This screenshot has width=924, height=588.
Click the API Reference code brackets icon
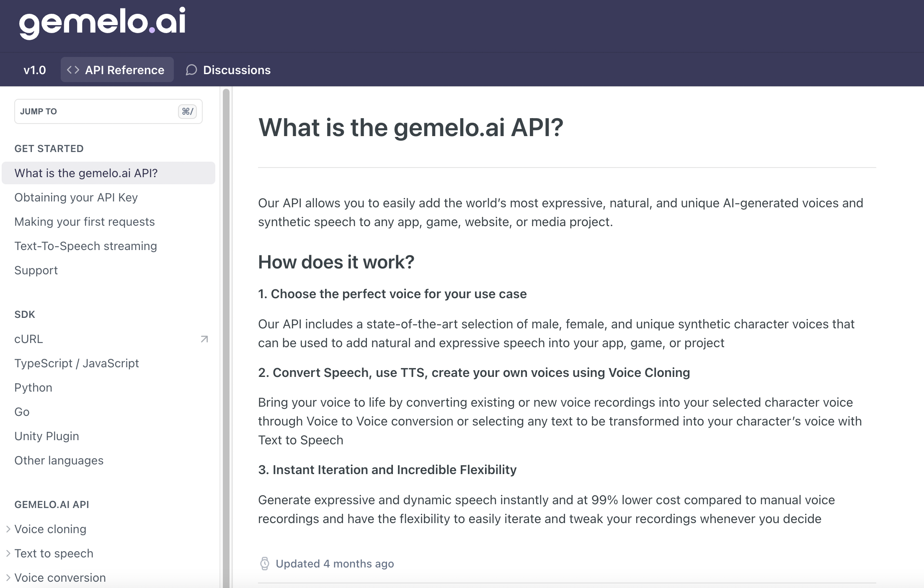point(73,70)
